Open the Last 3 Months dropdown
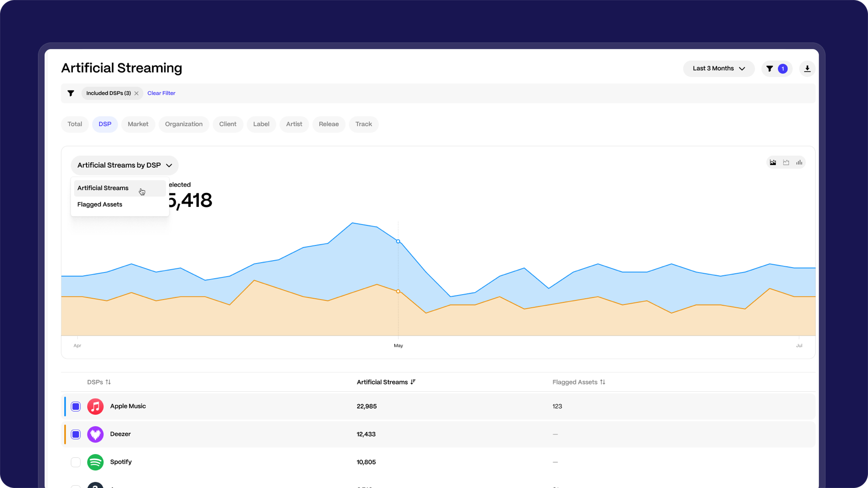This screenshot has height=488, width=868. 718,69
